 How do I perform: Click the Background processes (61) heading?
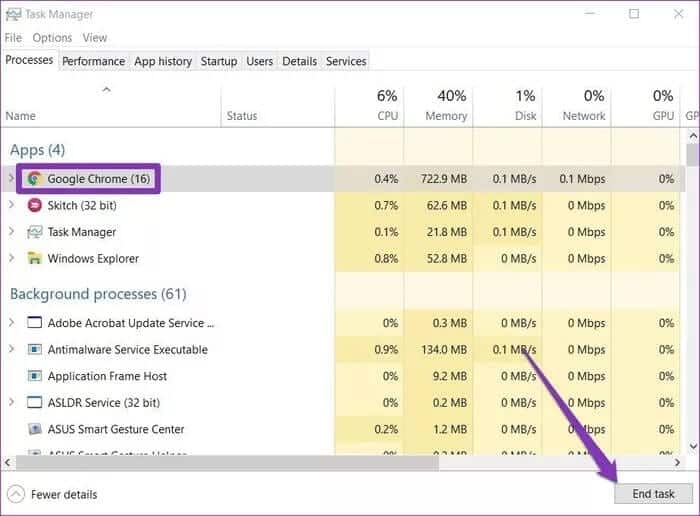(x=98, y=294)
